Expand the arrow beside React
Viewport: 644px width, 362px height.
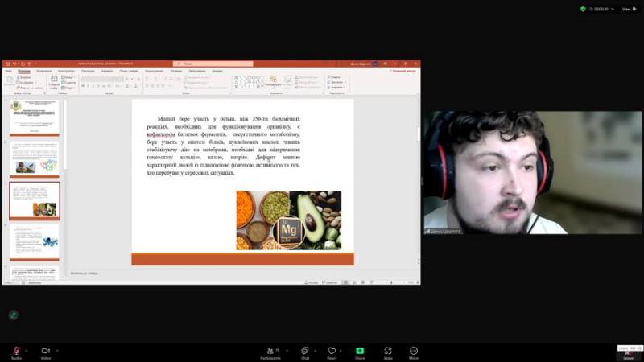point(341,351)
